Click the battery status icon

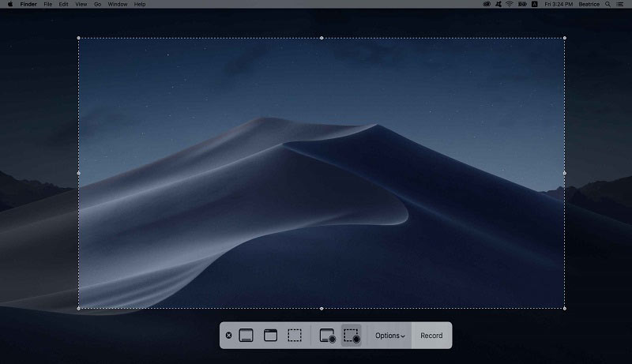pos(522,4)
